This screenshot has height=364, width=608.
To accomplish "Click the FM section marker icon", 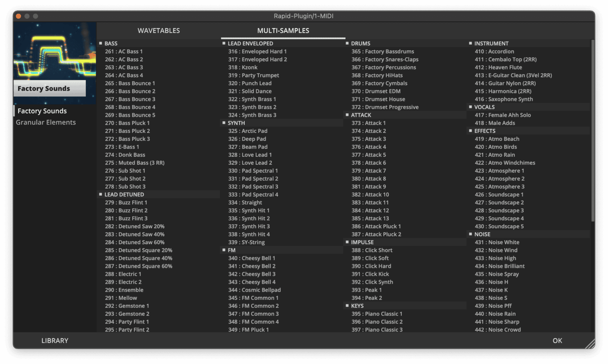I will (x=224, y=250).
